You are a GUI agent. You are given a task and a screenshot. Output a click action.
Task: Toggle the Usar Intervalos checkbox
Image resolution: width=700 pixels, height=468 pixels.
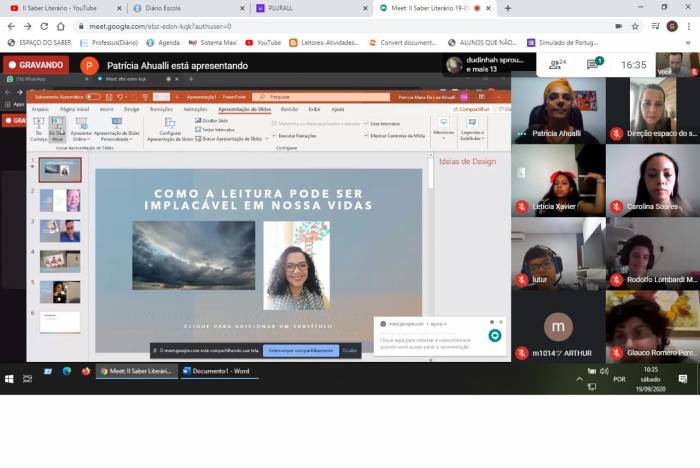pyautogui.click(x=369, y=123)
